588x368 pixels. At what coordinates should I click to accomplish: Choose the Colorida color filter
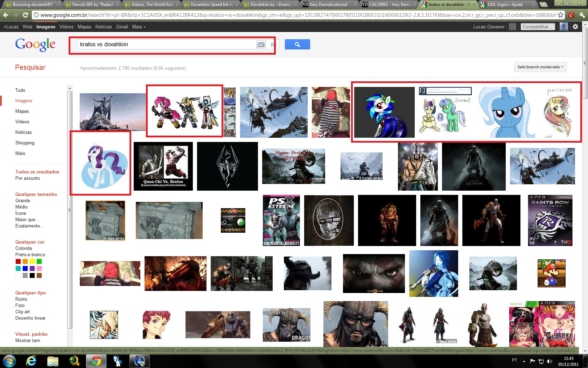click(23, 248)
